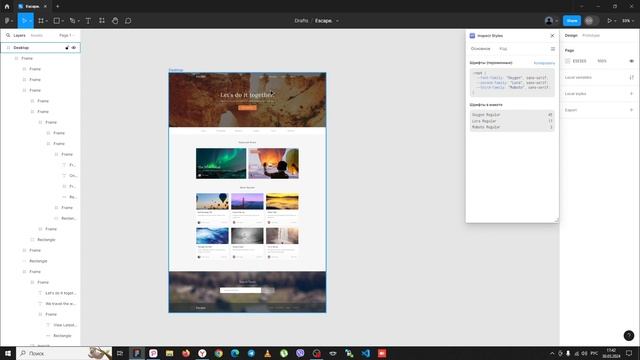Screen dimensions: 640x360
Task: Select the Comment tool
Action: (128, 20)
